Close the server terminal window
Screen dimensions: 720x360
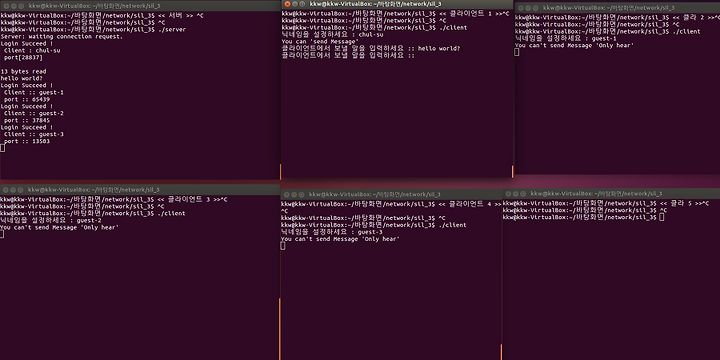pyautogui.click(x=6, y=6)
